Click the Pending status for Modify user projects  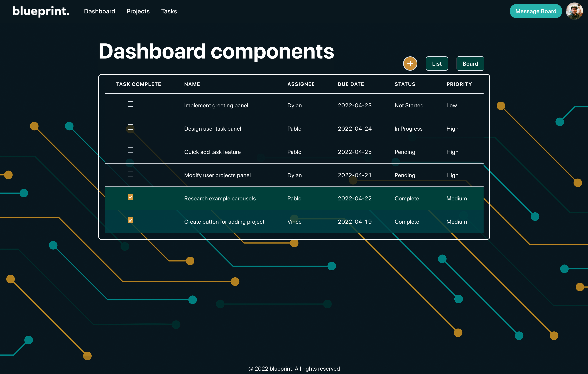(x=405, y=175)
